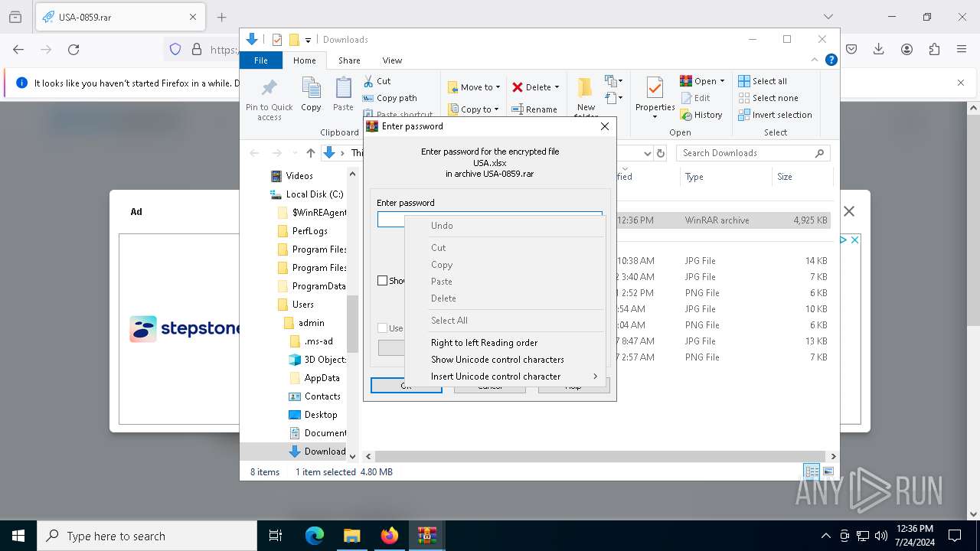980x551 pixels.
Task: Collapse the Explorer ribbon chevron
Action: pyautogui.click(x=815, y=60)
